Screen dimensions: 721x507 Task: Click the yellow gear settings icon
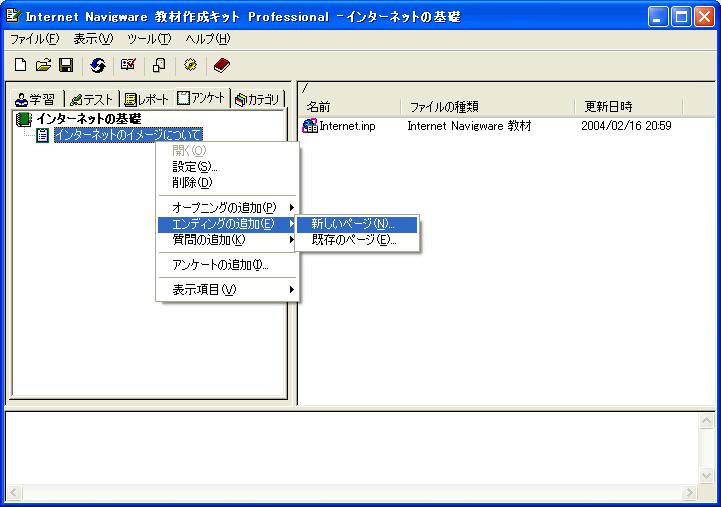coord(190,65)
